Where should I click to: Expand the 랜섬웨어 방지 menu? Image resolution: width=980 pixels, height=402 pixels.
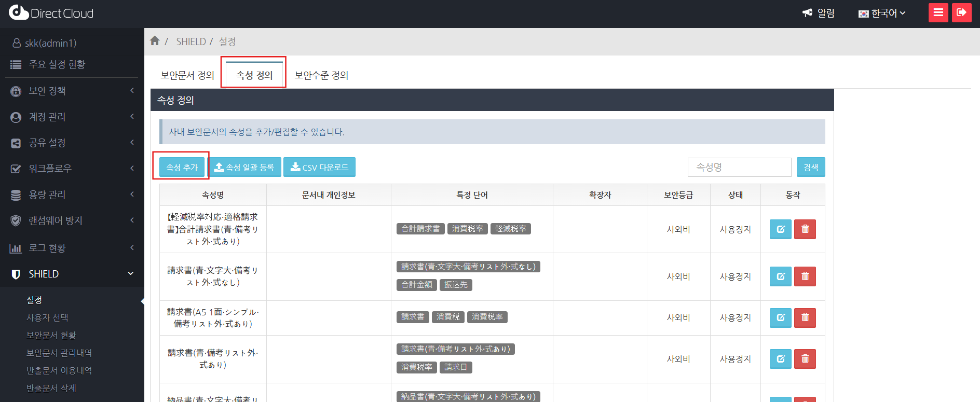(72, 220)
